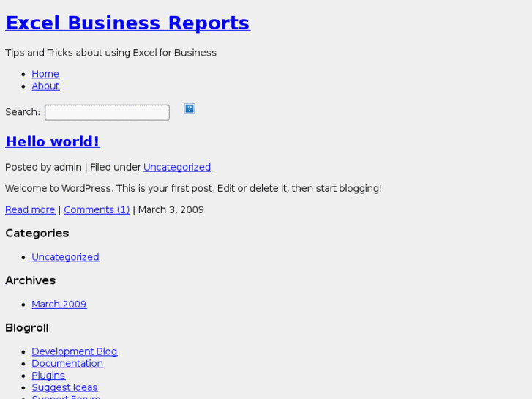Image resolution: width=532 pixels, height=399 pixels.
Task: Click the Categories heading
Action: click(x=37, y=234)
